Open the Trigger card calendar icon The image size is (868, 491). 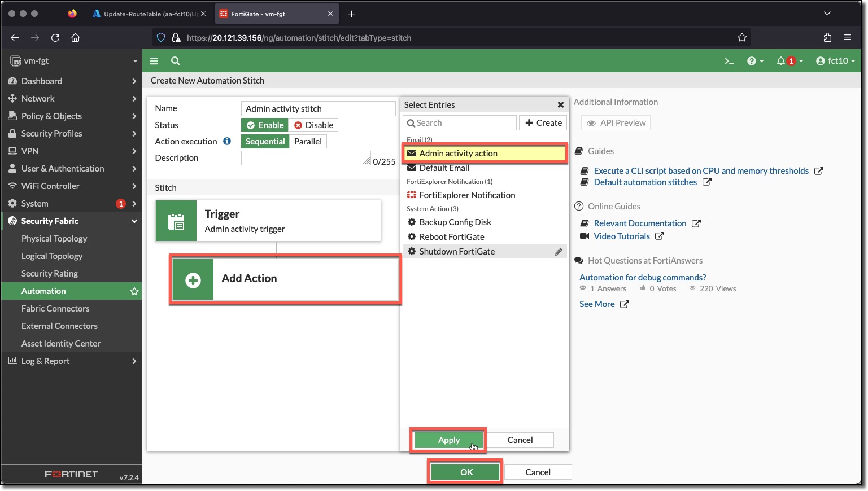pyautogui.click(x=176, y=221)
